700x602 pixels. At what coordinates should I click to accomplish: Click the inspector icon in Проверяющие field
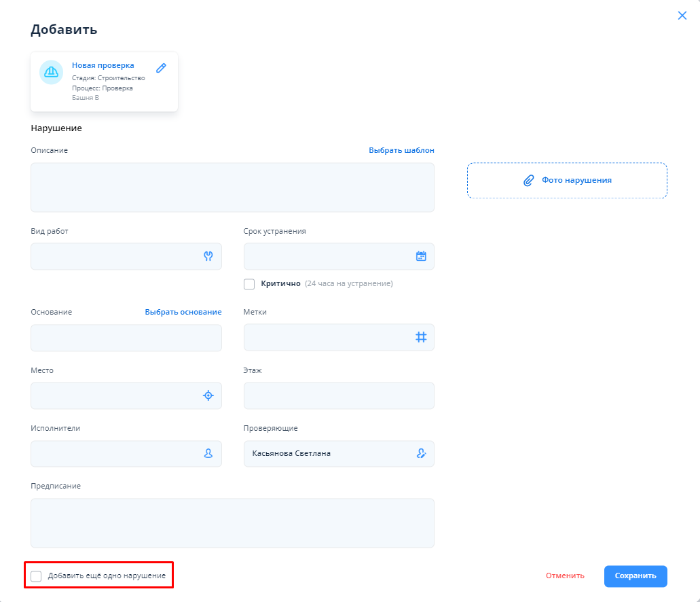pos(421,453)
